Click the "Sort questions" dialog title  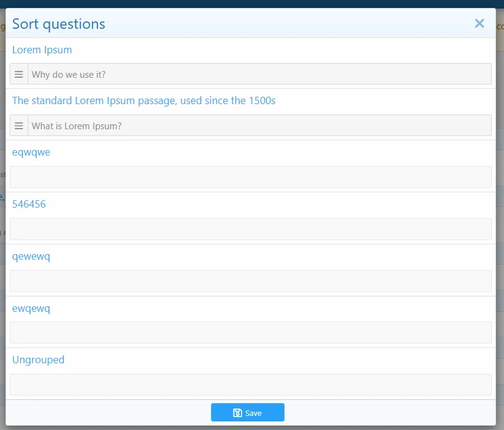pyautogui.click(x=59, y=24)
